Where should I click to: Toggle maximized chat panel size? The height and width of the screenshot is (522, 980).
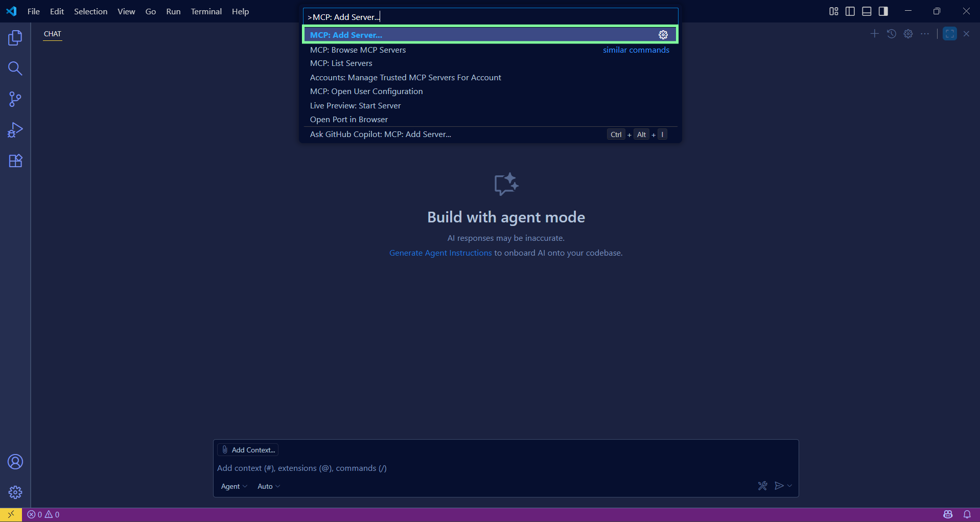tap(950, 34)
